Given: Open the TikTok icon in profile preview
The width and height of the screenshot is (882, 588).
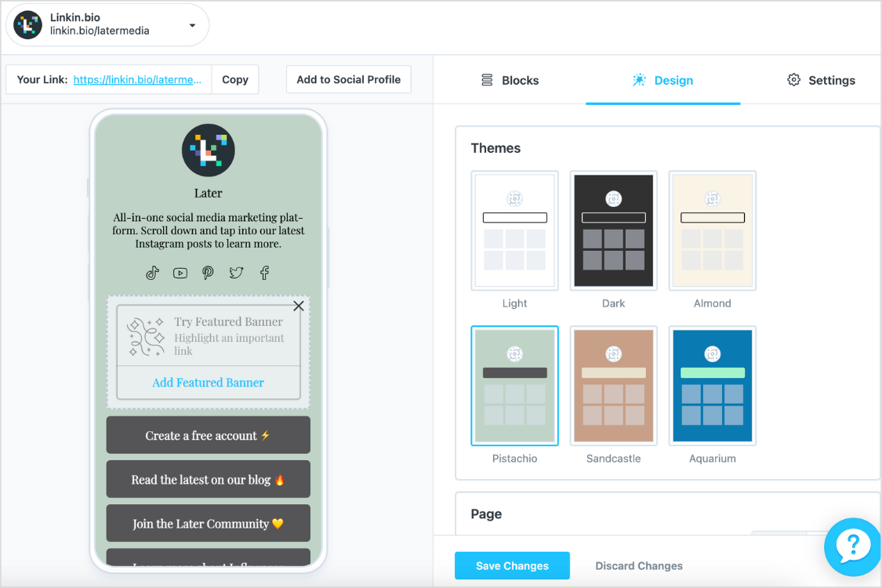Looking at the screenshot, I should pyautogui.click(x=152, y=273).
